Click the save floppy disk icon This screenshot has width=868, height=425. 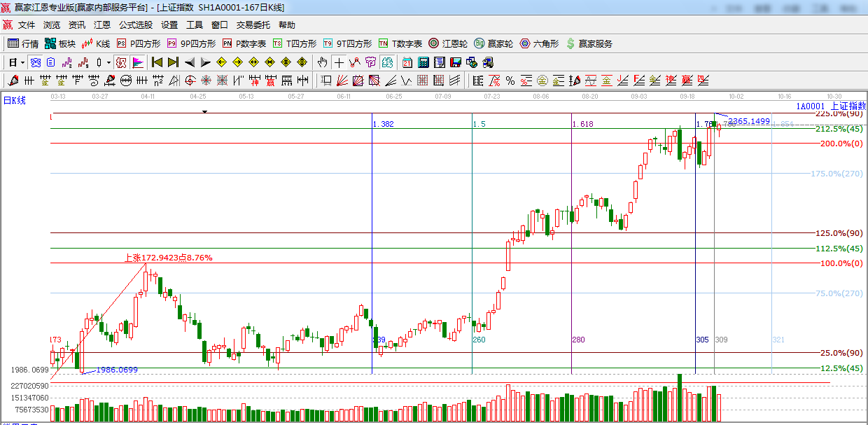coord(456,62)
